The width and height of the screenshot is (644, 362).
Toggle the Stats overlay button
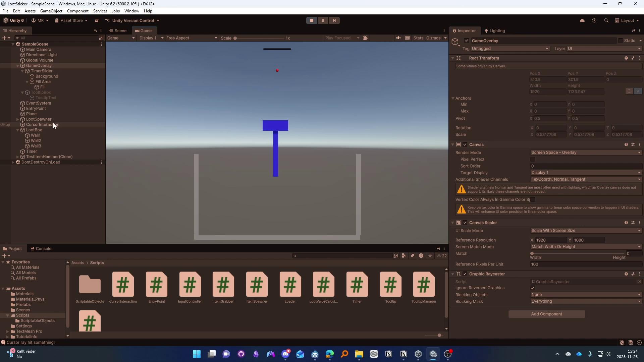tap(418, 38)
